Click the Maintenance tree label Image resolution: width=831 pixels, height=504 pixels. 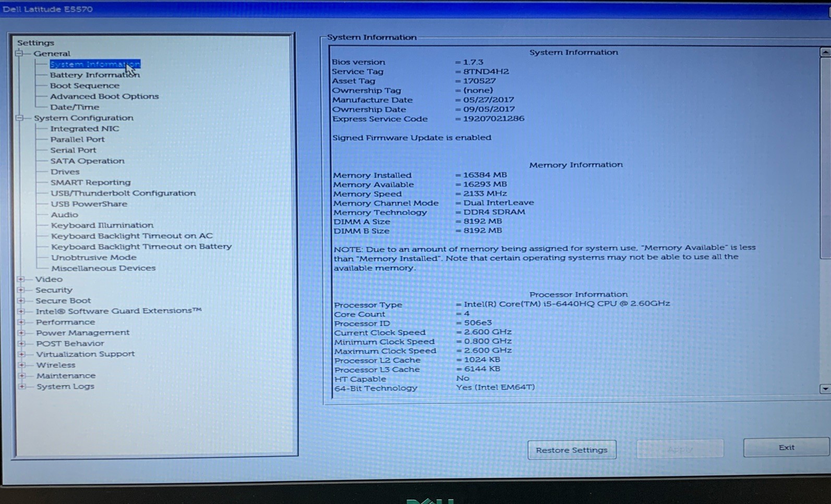pos(66,375)
